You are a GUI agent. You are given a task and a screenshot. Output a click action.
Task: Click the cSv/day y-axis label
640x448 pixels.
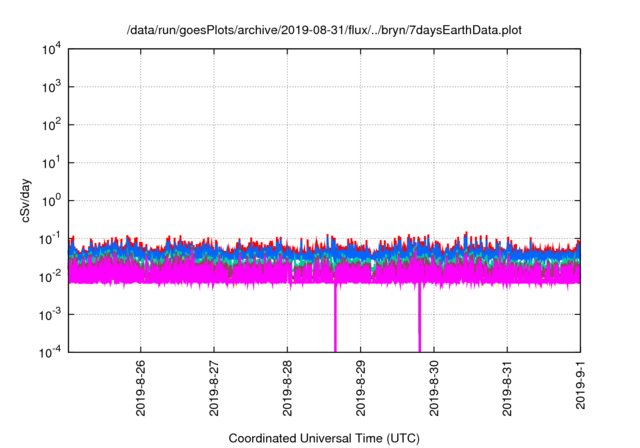click(26, 200)
